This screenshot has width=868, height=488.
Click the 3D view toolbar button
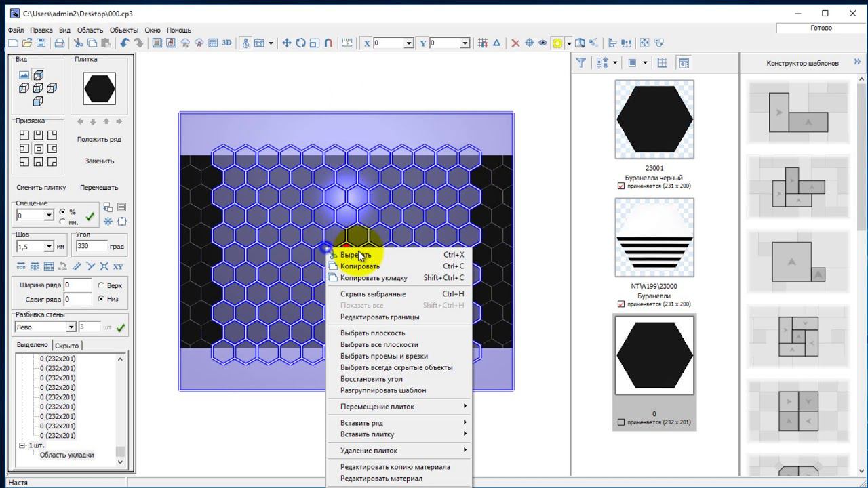[226, 43]
